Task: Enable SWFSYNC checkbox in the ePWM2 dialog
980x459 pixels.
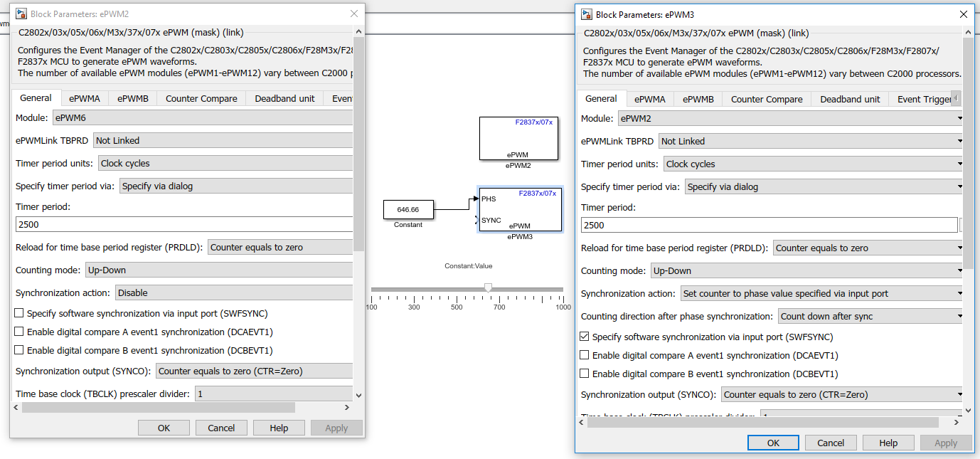Action: (19, 313)
